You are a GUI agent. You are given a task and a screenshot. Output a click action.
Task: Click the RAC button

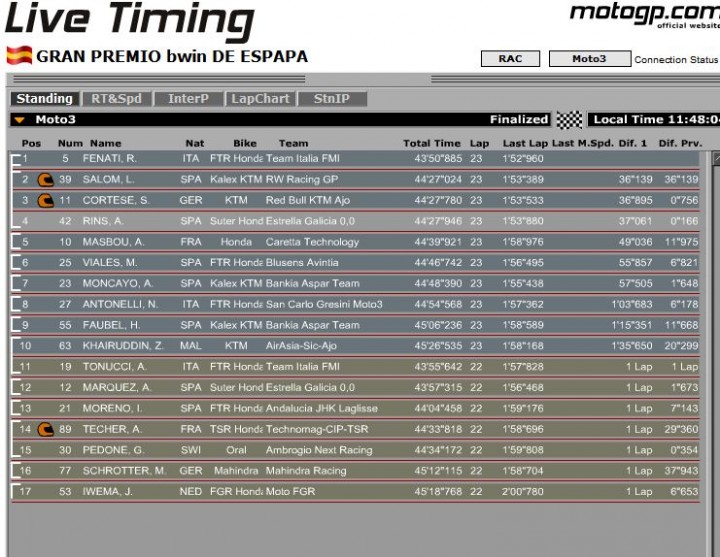pyautogui.click(x=510, y=59)
